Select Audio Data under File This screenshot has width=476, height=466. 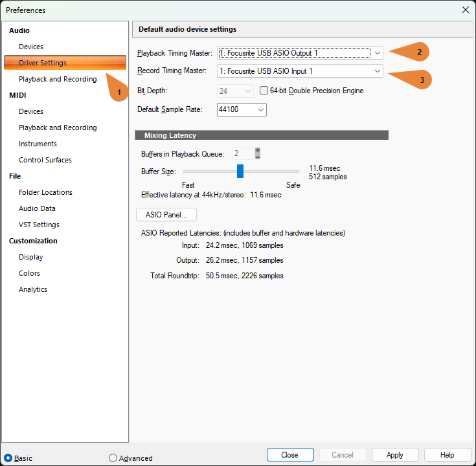tap(37, 208)
